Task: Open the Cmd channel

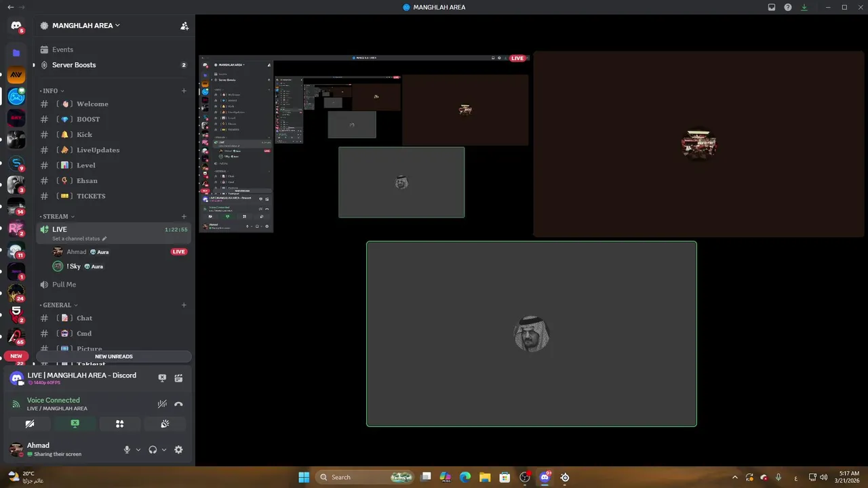Action: [x=113, y=333]
